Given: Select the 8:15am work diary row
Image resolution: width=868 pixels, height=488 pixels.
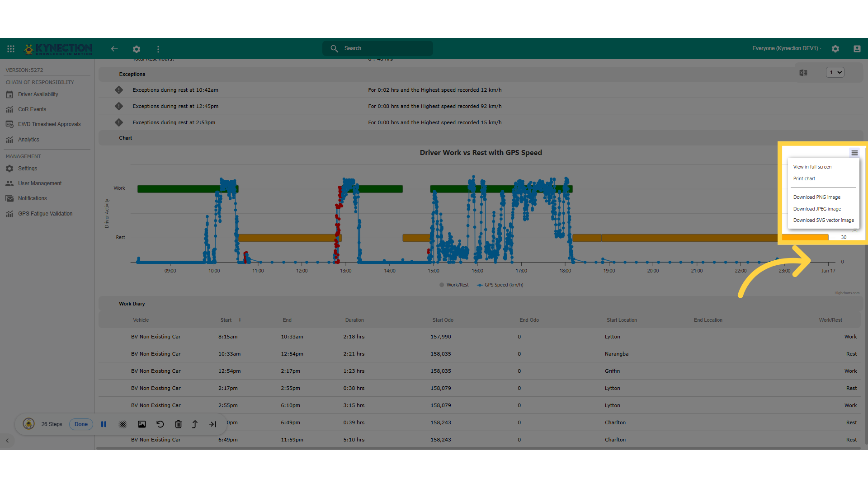Looking at the screenshot, I should pyautogui.click(x=481, y=337).
